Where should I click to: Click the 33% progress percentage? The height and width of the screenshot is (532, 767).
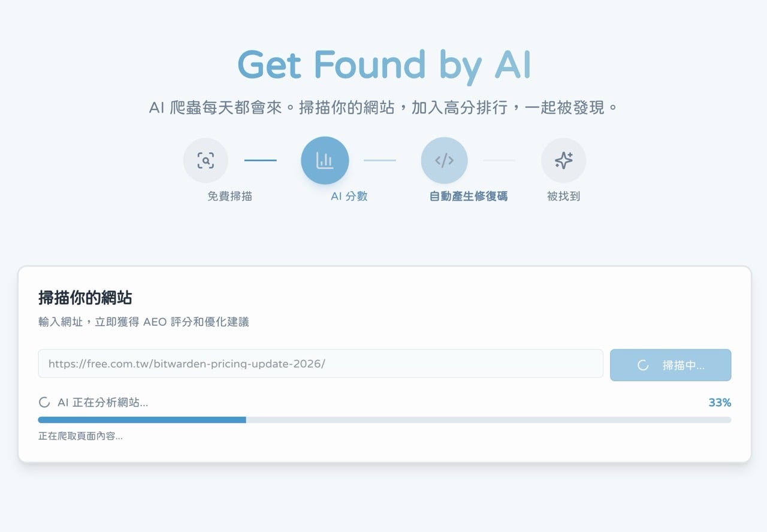[720, 403]
